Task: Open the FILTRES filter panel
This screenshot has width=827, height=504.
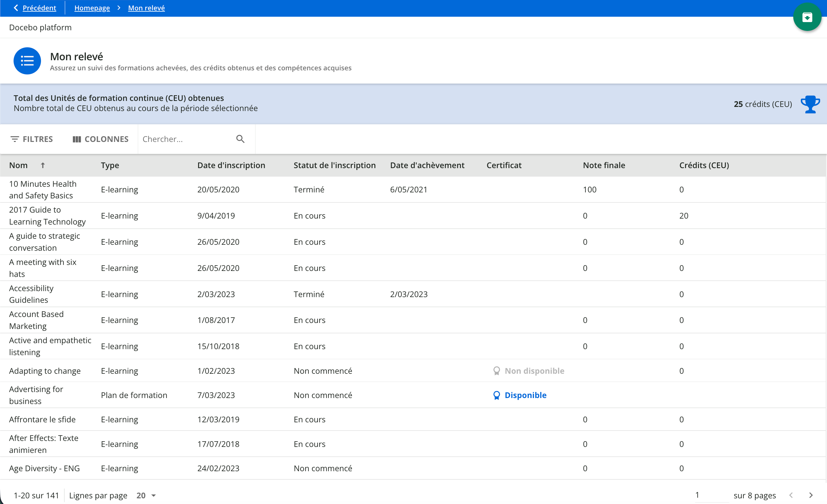Action: point(32,139)
